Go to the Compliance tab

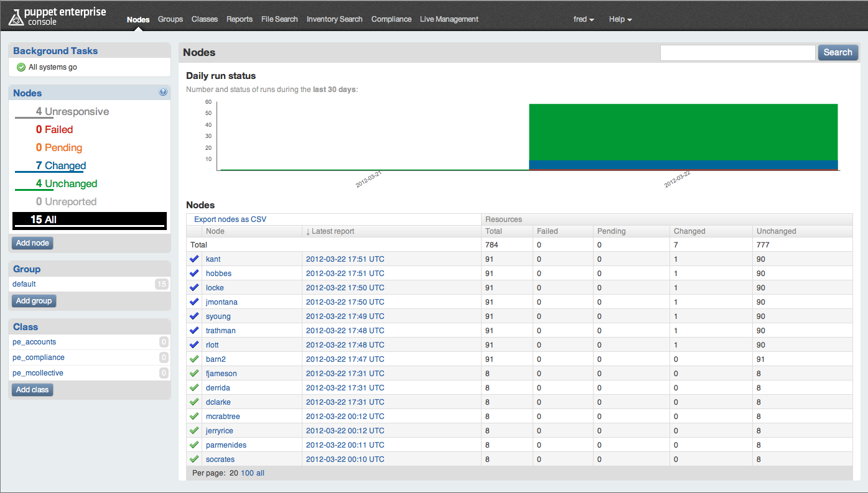391,19
